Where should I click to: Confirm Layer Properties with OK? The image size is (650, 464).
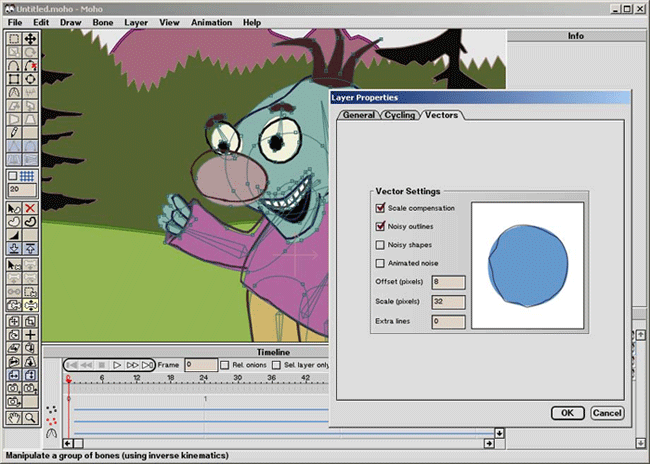point(568,413)
